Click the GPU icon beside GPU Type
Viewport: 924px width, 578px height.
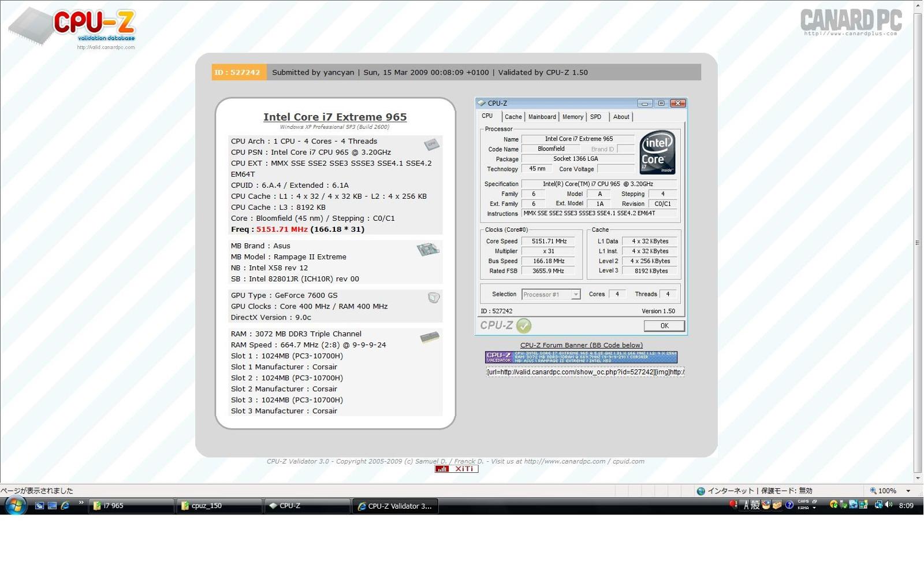point(434,298)
